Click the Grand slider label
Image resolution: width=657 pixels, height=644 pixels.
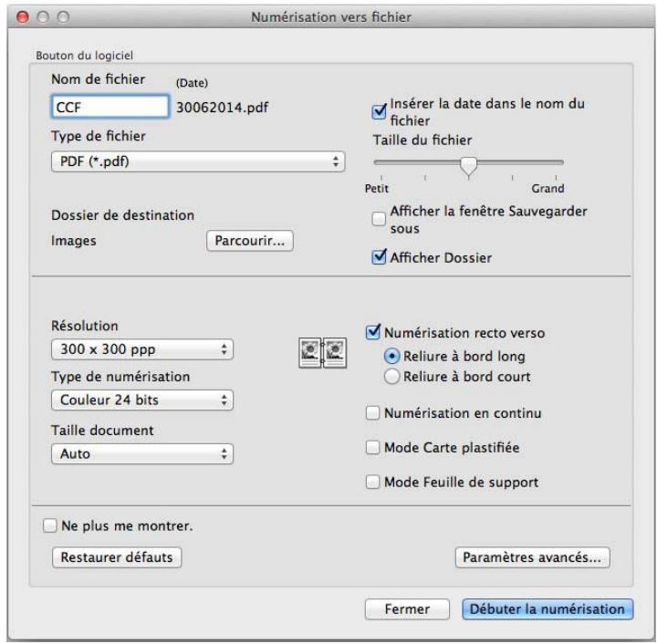547,189
